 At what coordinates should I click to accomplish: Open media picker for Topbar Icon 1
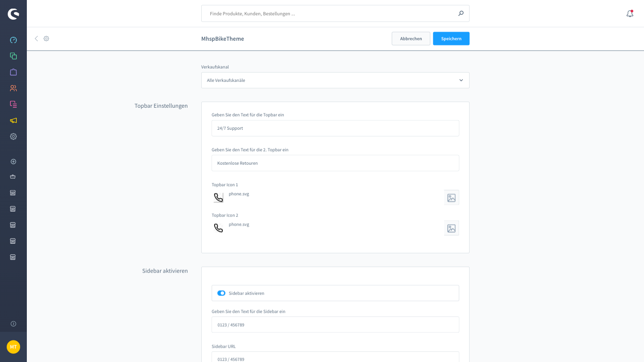coord(451,197)
